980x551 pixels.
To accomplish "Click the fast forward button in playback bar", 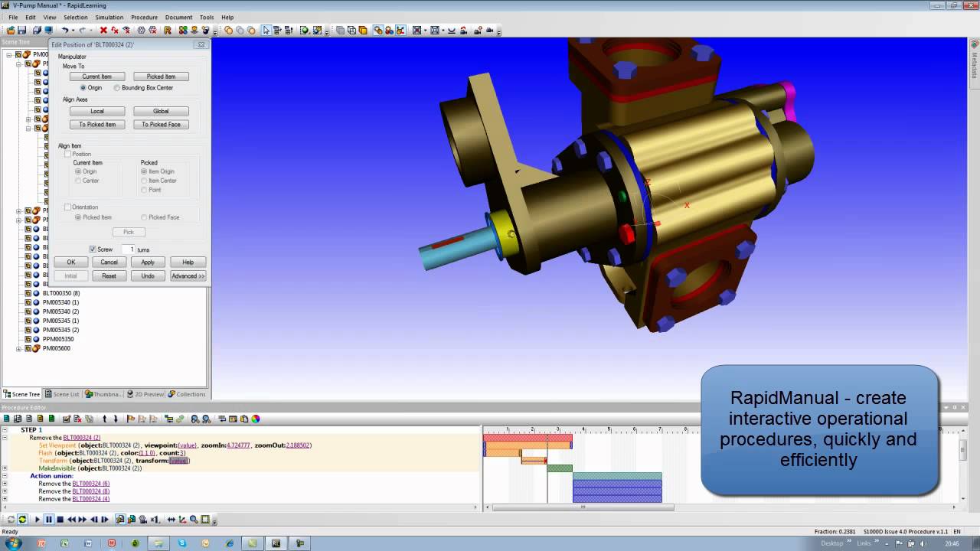I will 82,520.
